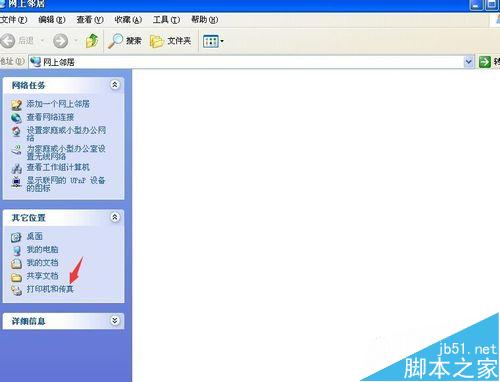Viewport: 500px width, 382px height.
Task: Open the Search (搜索) magnifier tool
Action: 125,41
